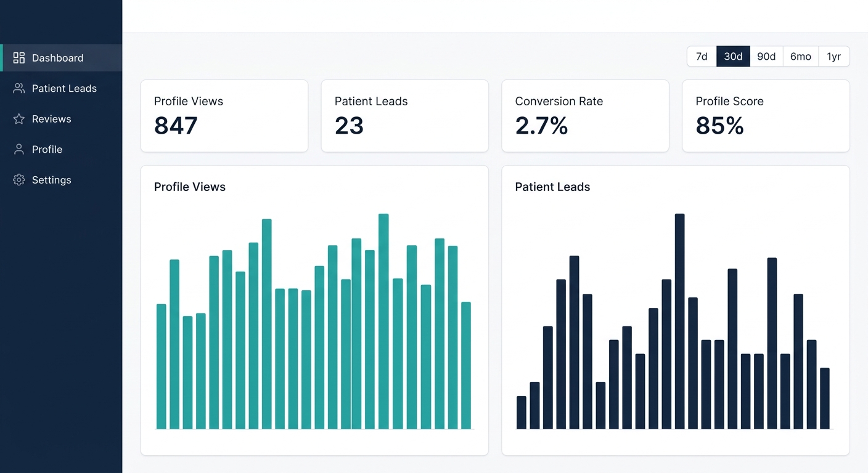Click the Dashboard grid icon in sidebar

click(x=19, y=58)
